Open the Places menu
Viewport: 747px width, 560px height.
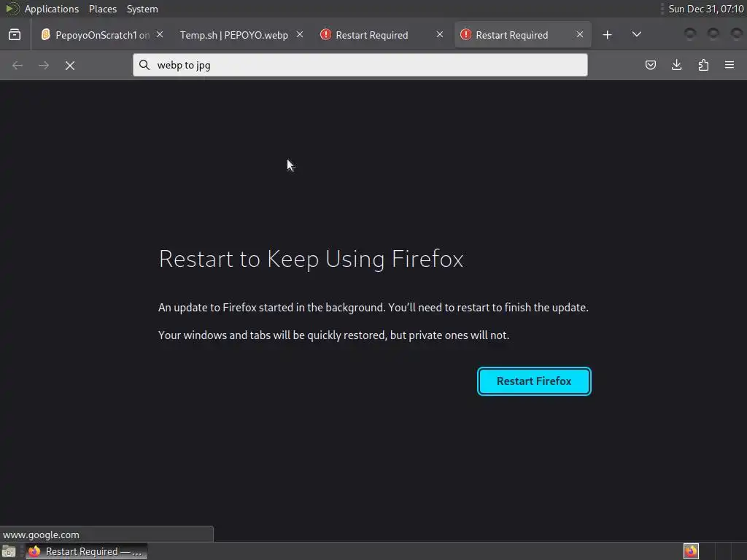103,9
